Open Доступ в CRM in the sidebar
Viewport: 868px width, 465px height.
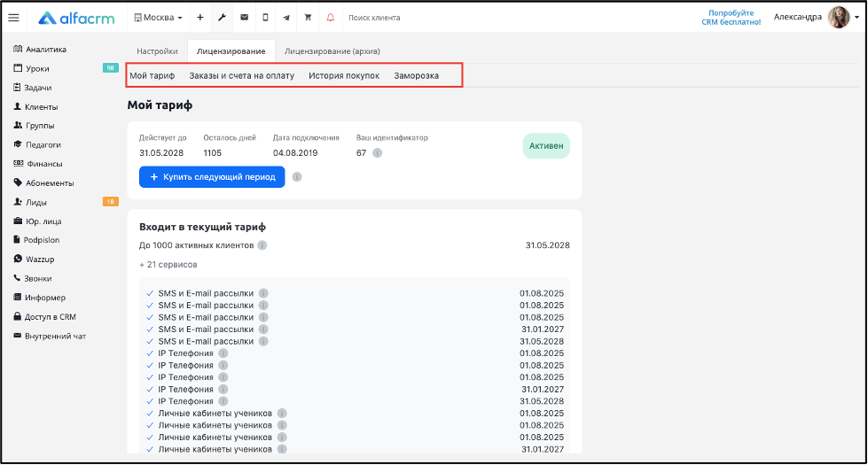[x=44, y=317]
